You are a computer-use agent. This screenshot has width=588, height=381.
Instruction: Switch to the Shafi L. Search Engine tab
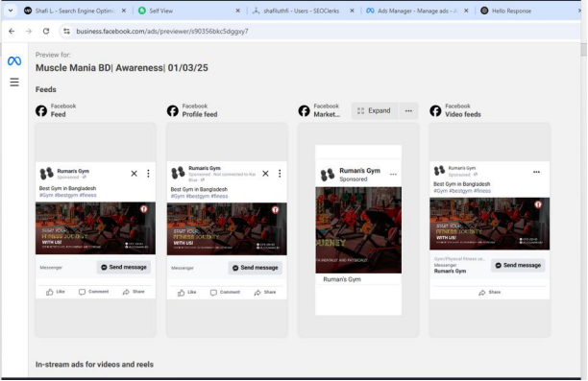(x=70, y=11)
